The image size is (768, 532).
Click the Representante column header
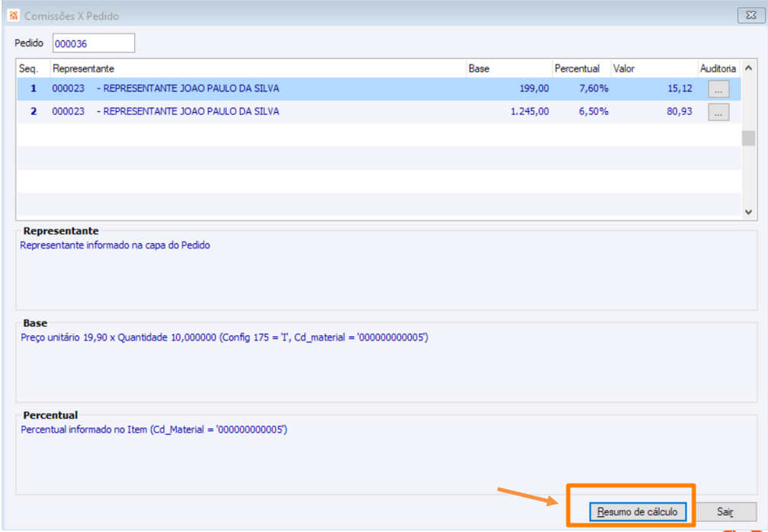click(258, 69)
